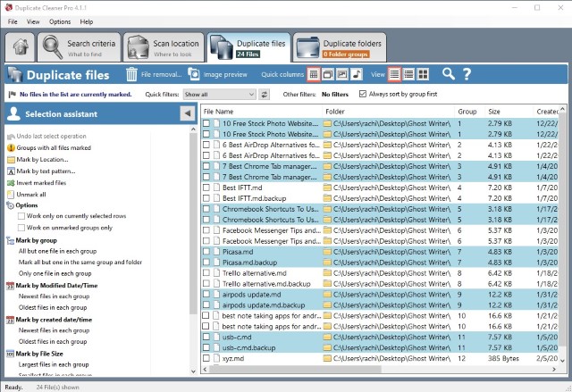Screen dimensions: 572x392
Task: Open the Quick filters Show all dropdown
Action: (x=219, y=95)
